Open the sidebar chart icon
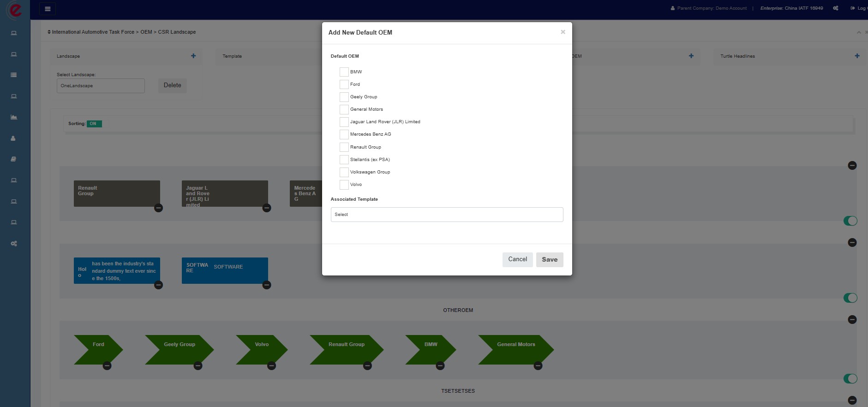Image resolution: width=868 pixels, height=407 pixels. 14,117
